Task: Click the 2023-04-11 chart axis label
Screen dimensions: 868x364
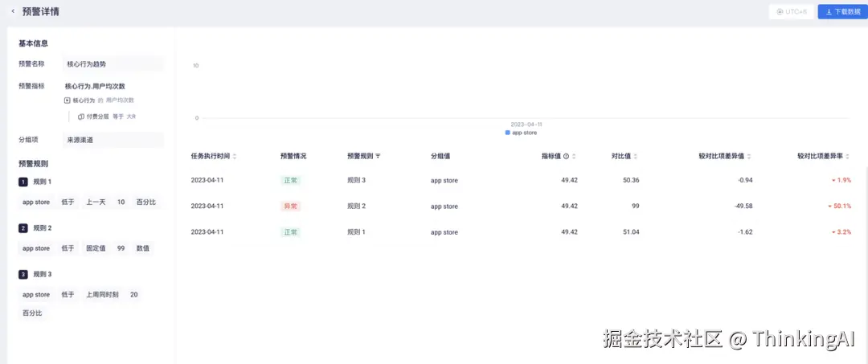Action: tap(526, 125)
